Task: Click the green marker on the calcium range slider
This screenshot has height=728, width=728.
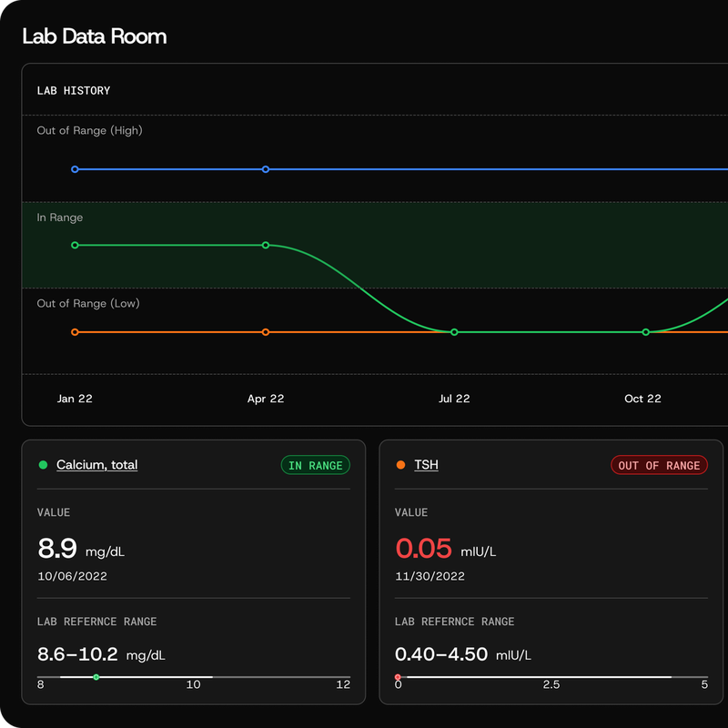Action: [x=96, y=677]
